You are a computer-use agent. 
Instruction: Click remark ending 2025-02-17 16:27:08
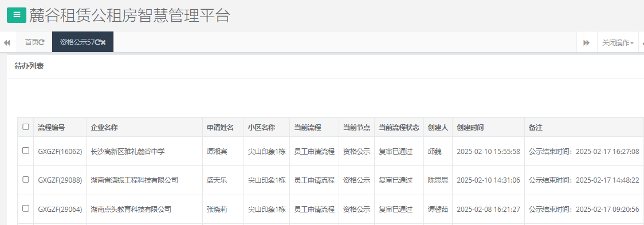point(584,152)
